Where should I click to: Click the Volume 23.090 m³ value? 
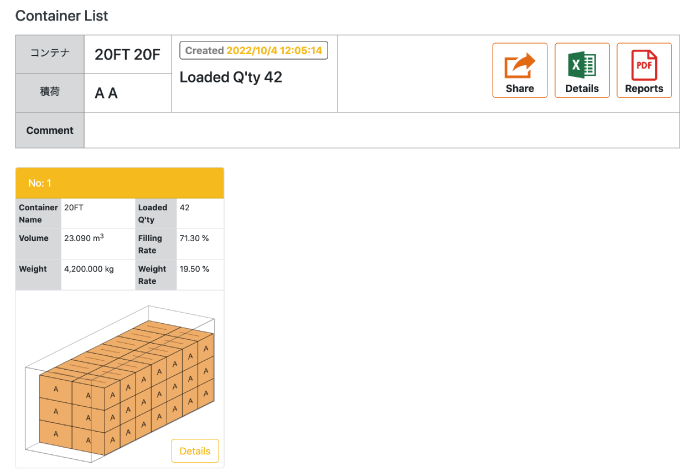pos(84,238)
